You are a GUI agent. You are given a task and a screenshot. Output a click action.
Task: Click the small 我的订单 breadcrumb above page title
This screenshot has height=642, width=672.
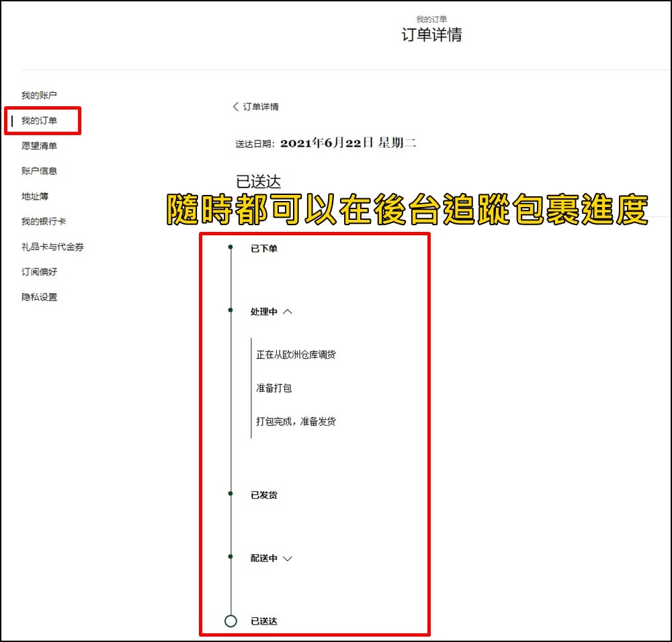(431, 19)
